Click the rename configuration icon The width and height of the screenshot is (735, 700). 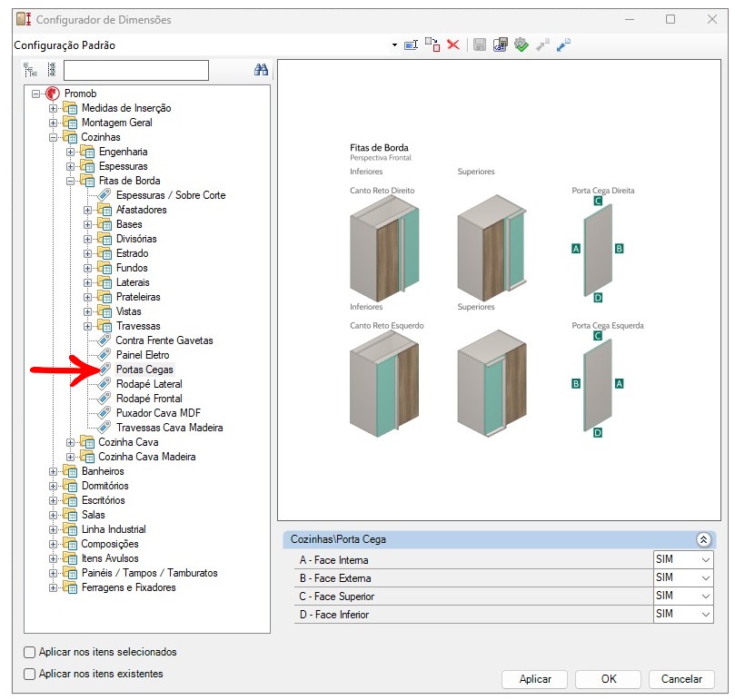411,44
